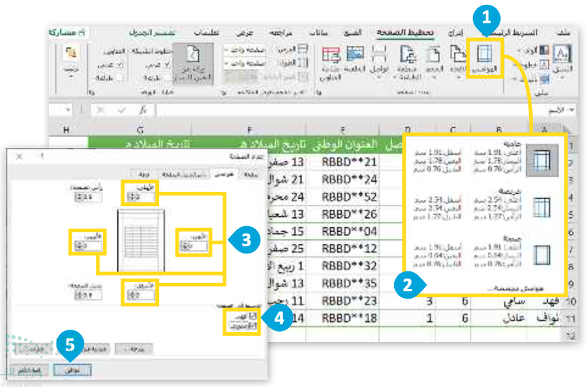Switch to the File (ملف) tab

coord(563,33)
